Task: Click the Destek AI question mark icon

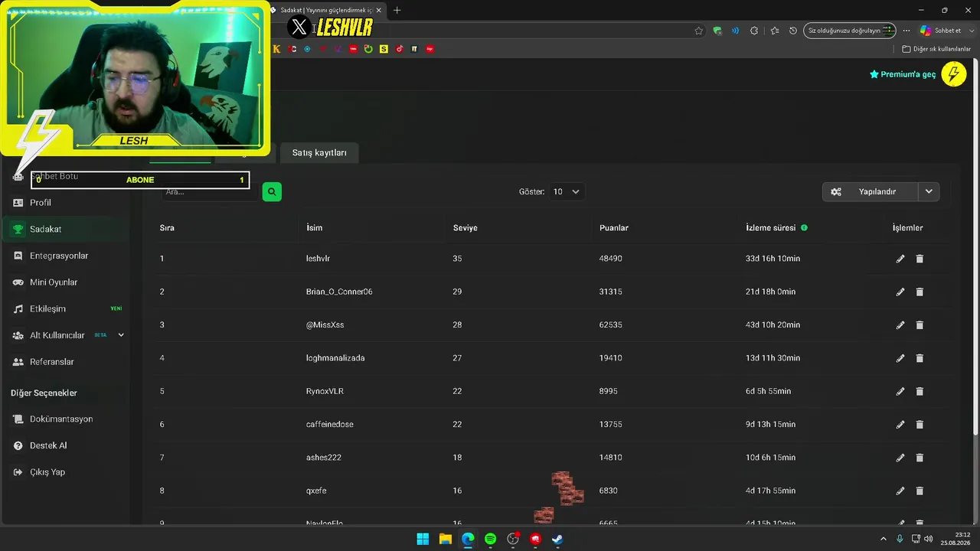Action: (x=18, y=445)
